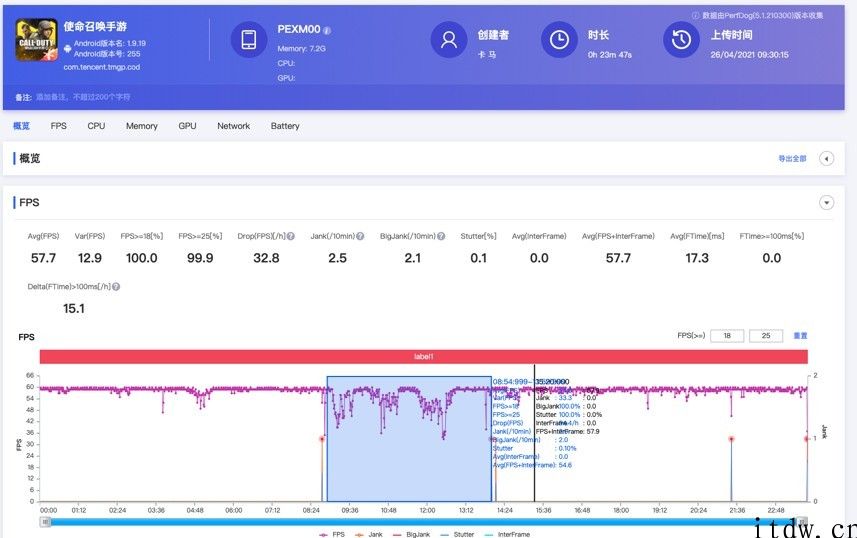The width and height of the screenshot is (857, 538).
Task: Switch to the Battery tab
Action: pyautogui.click(x=285, y=126)
